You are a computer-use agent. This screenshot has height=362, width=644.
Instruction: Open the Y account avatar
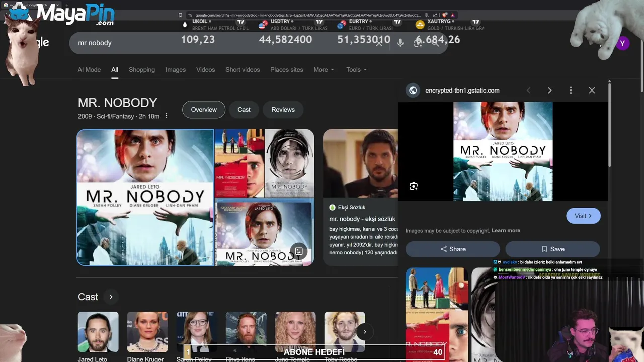[622, 43]
